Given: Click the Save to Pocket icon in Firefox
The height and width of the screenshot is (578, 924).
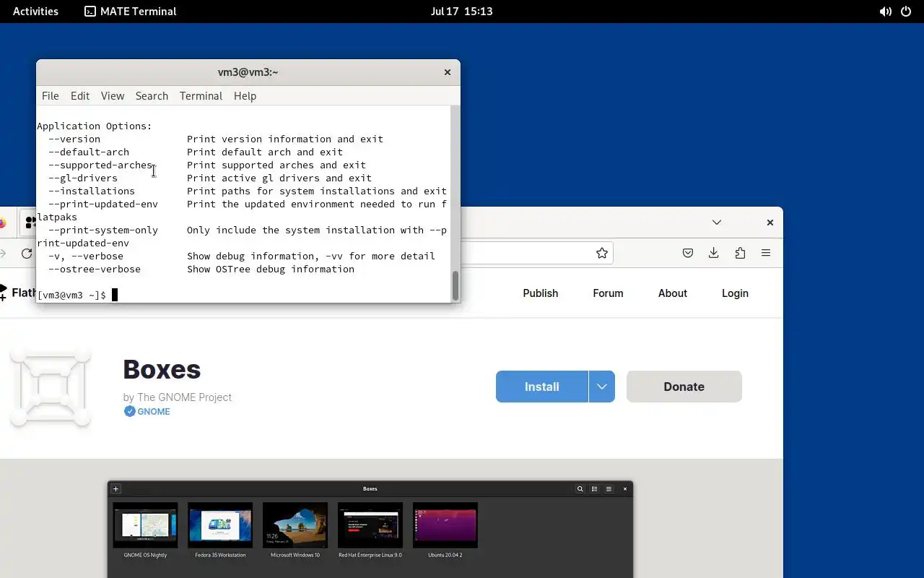Looking at the screenshot, I should point(688,253).
